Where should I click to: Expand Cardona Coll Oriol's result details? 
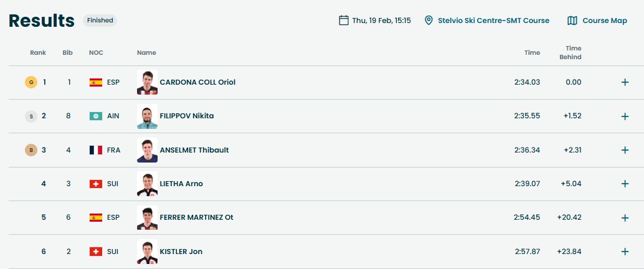click(x=625, y=82)
